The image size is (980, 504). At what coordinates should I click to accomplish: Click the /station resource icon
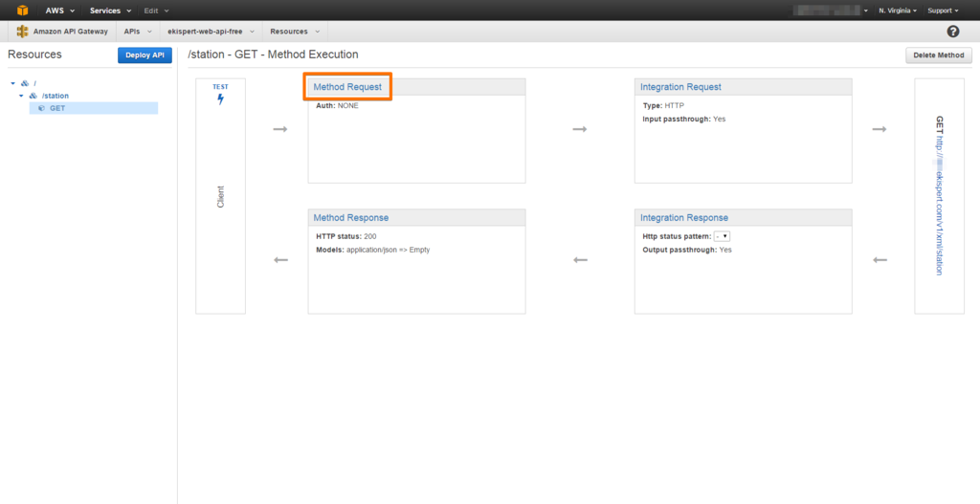[33, 96]
